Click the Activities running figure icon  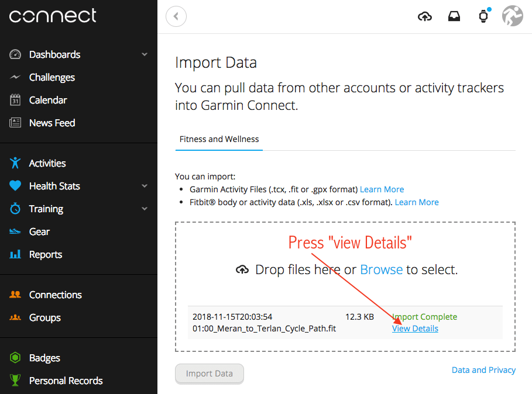pos(15,163)
